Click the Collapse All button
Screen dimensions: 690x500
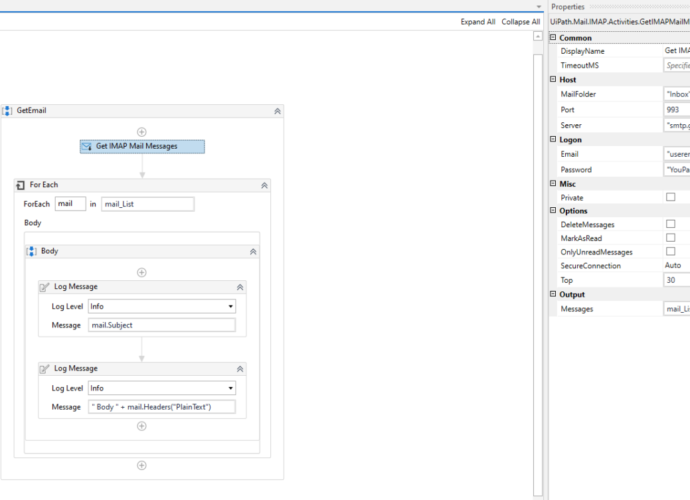tap(520, 22)
